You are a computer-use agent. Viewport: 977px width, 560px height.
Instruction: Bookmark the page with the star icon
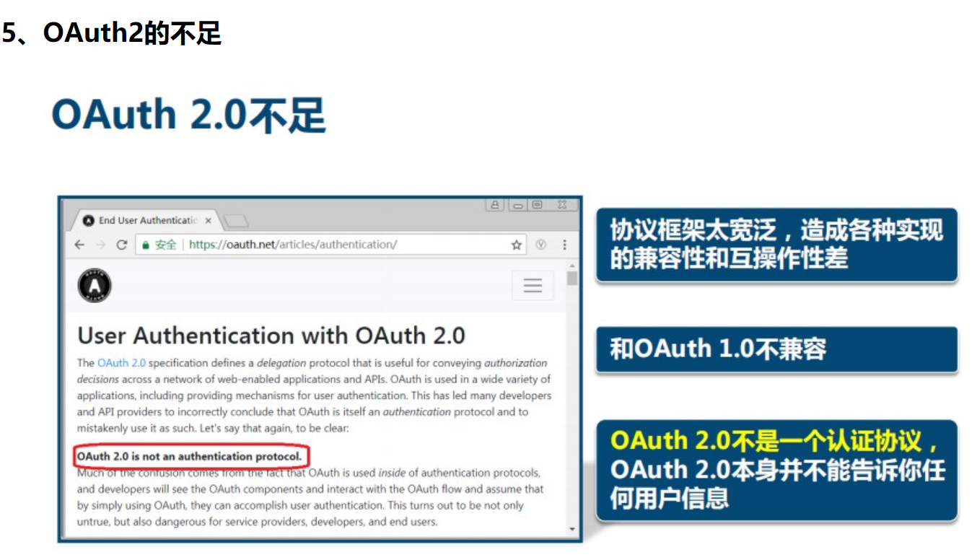[517, 245]
